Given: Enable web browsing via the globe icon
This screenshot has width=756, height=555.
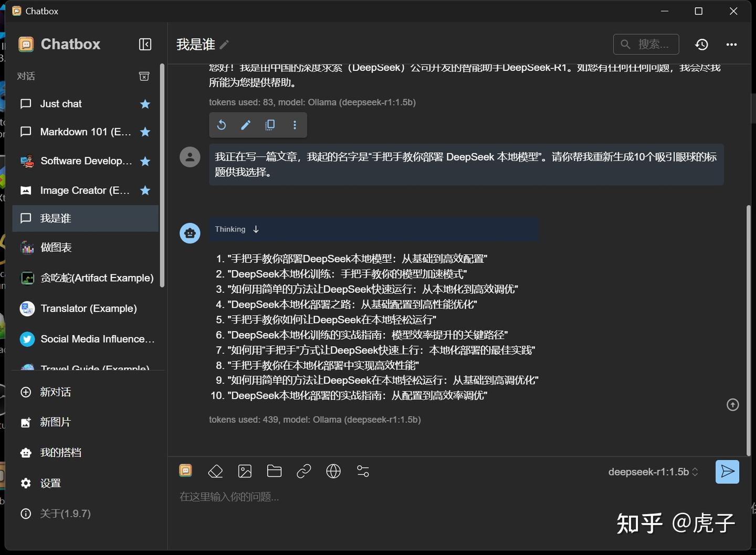Looking at the screenshot, I should click(333, 471).
